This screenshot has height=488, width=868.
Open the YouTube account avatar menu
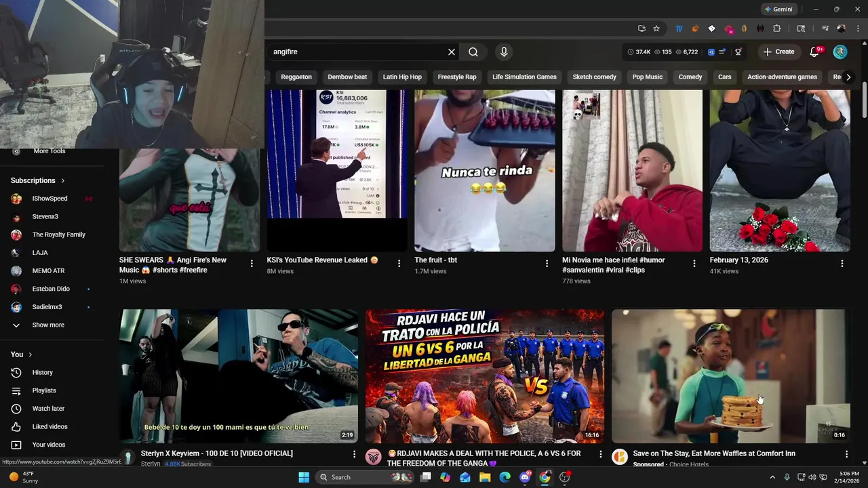coord(840,52)
